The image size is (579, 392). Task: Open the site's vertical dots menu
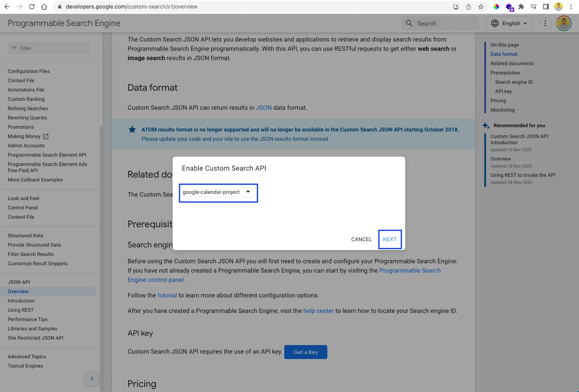[545, 23]
